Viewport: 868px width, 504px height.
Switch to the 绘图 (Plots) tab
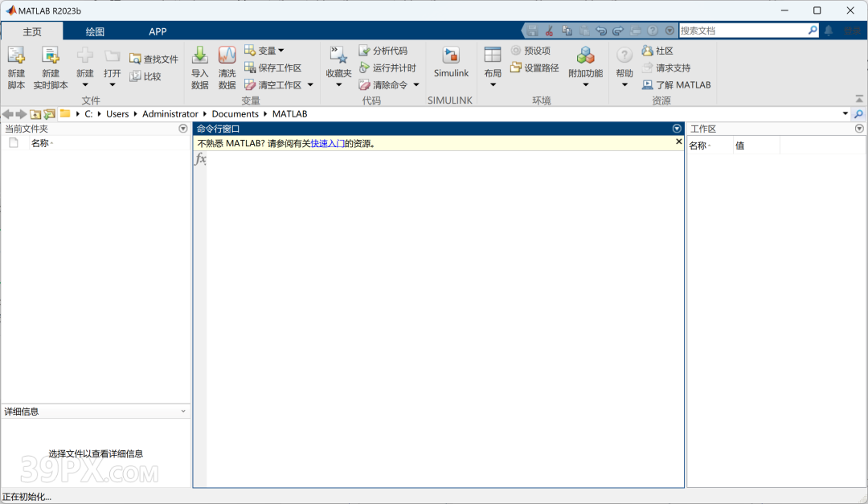pyautogui.click(x=95, y=31)
